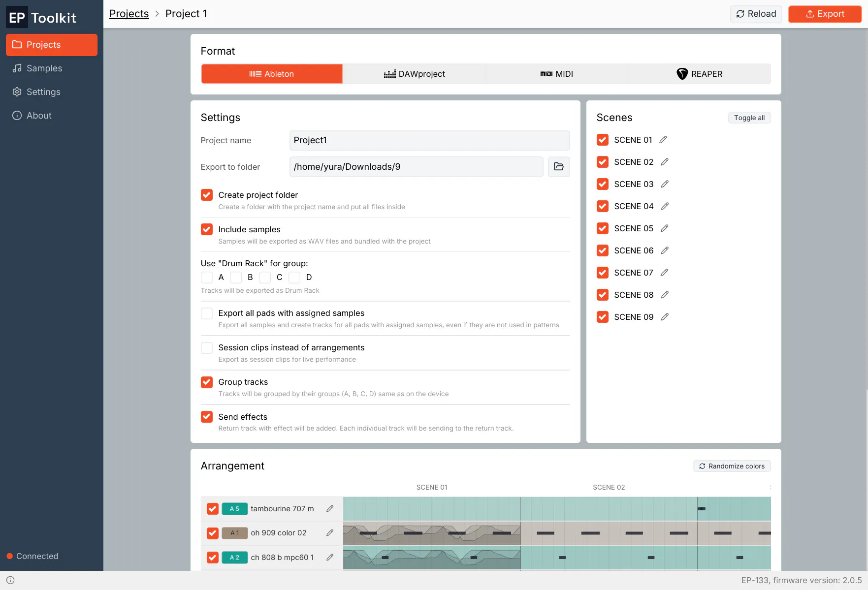Image resolution: width=868 pixels, height=590 pixels.
Task: Open the Settings page in sidebar
Action: pyautogui.click(x=52, y=92)
